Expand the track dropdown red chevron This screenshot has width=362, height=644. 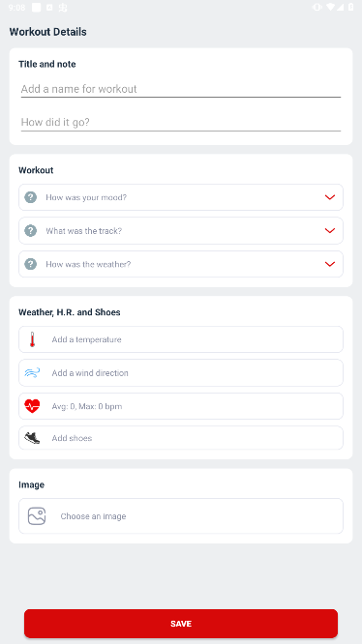point(330,230)
